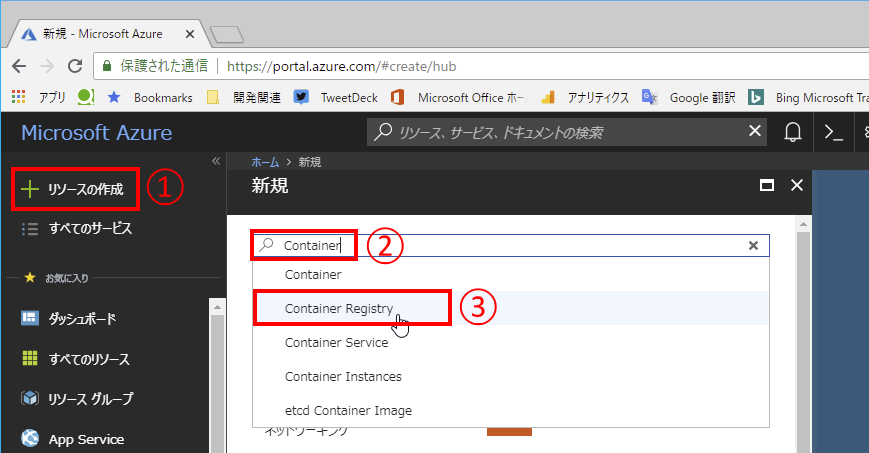Open the Cloud Shell console icon
Screen dimensions: 869x453
(834, 132)
